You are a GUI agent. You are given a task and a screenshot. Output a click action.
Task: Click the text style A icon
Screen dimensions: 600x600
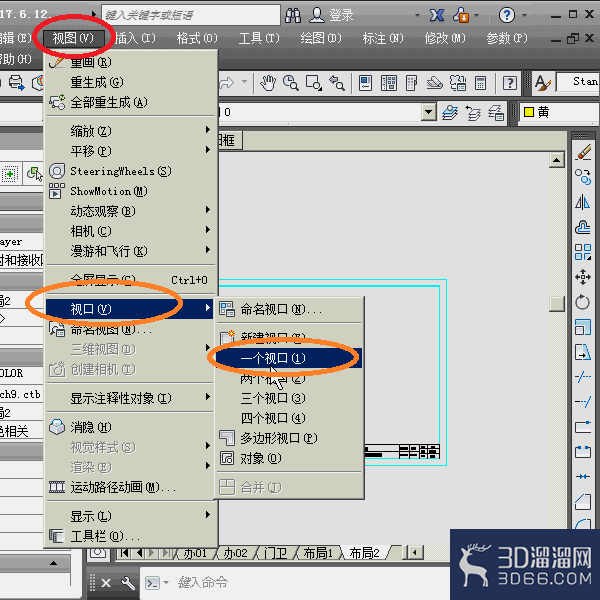[x=543, y=83]
